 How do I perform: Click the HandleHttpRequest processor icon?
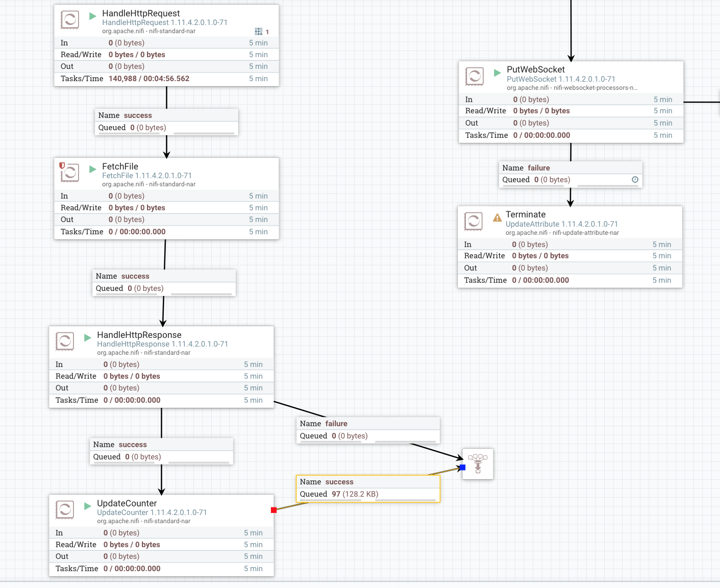point(70,20)
